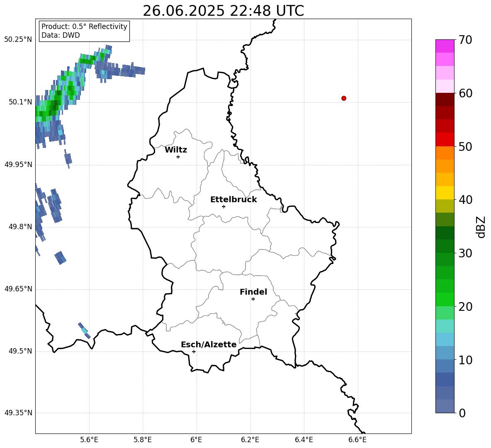The image size is (491, 448).
Task: Click the Esch/Alzette city label
Action: tap(209, 344)
